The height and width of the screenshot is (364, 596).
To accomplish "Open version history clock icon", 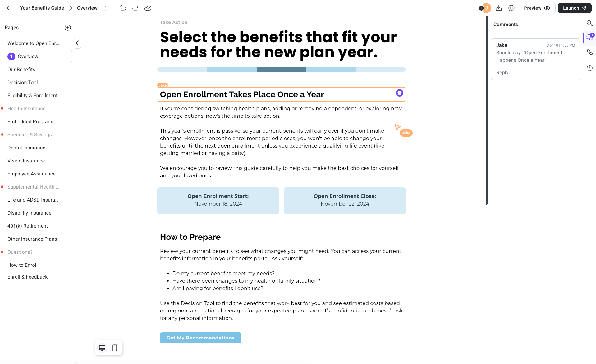I will (x=589, y=68).
